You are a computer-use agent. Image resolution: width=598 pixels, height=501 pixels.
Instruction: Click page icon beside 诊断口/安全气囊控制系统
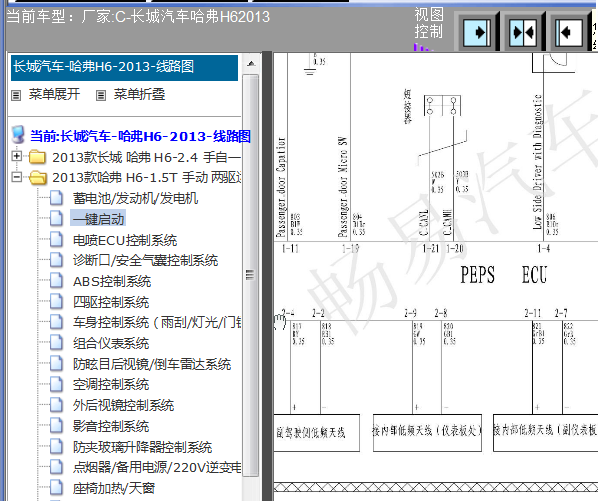pyautogui.click(x=56, y=260)
